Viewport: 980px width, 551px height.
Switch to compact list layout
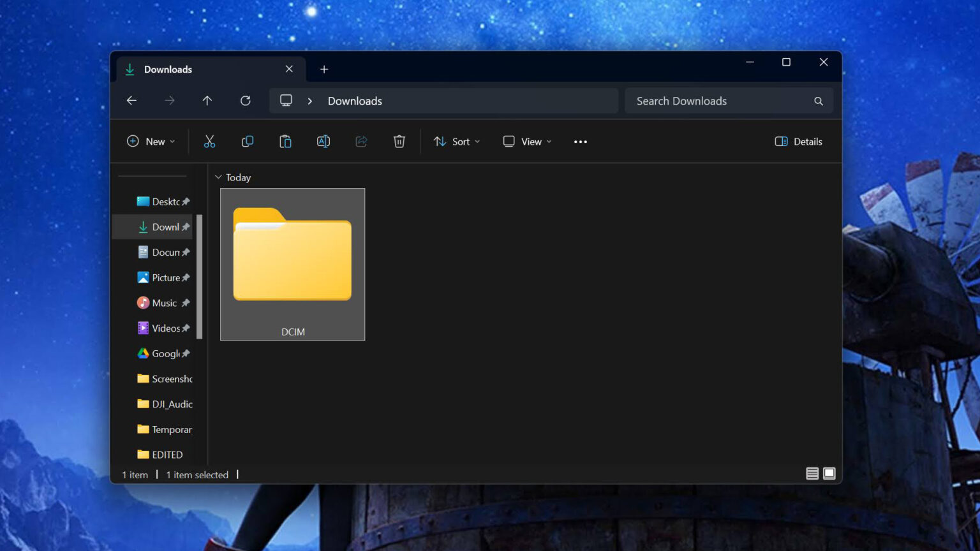[x=812, y=473]
